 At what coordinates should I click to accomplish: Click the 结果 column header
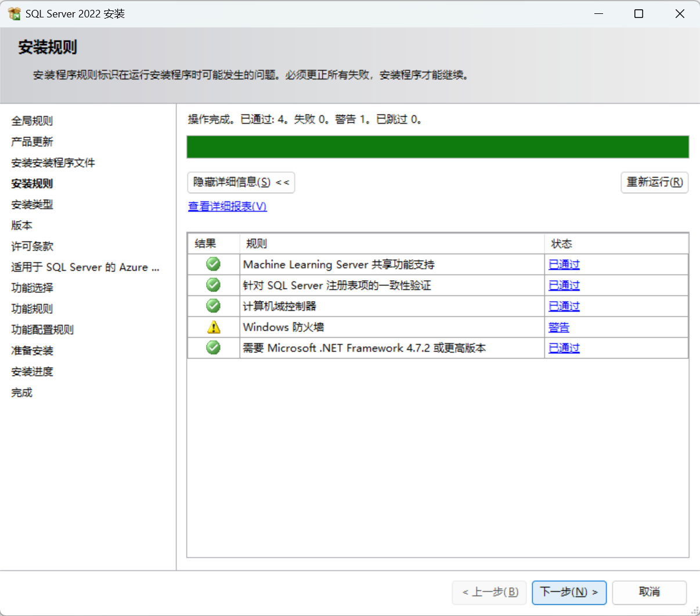[214, 244]
